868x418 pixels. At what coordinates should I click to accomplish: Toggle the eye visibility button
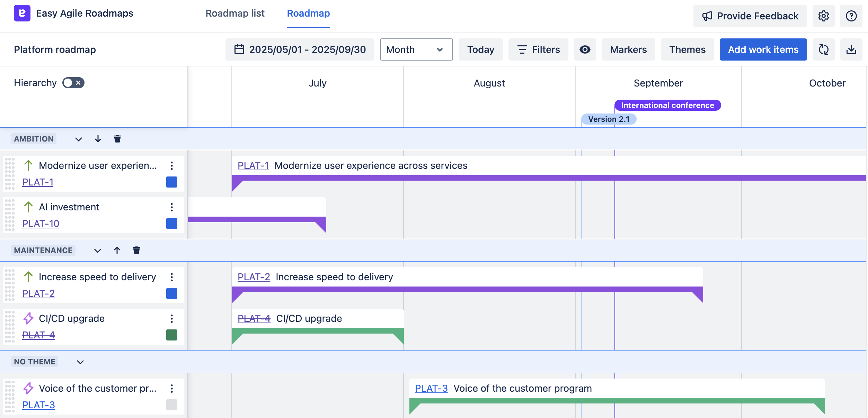(585, 49)
